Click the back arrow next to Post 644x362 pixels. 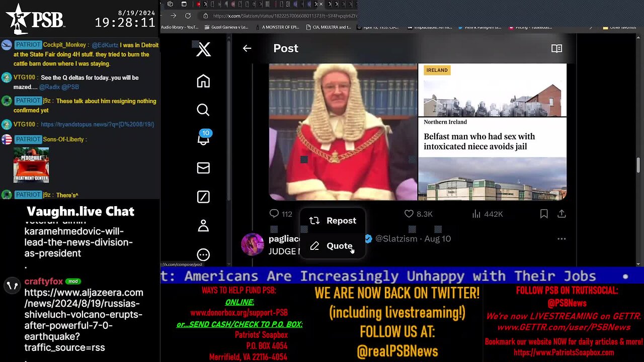[x=247, y=48]
